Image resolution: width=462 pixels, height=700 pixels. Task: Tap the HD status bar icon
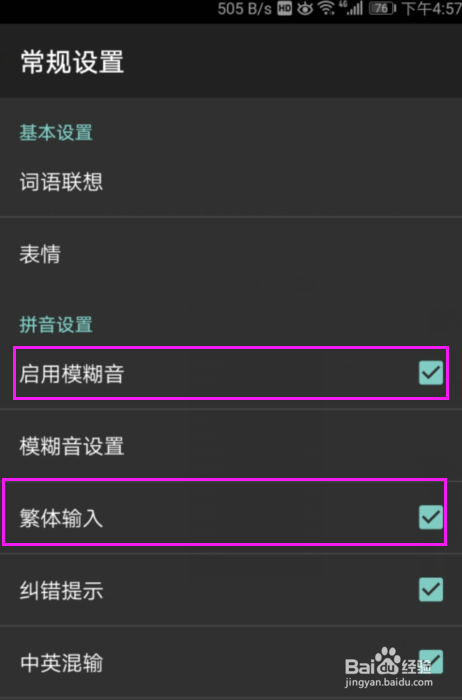[x=284, y=8]
